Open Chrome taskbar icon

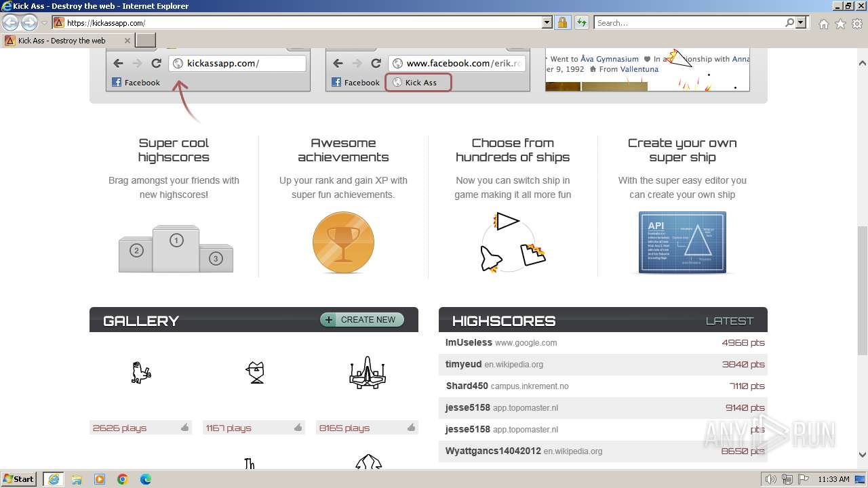pos(123,479)
